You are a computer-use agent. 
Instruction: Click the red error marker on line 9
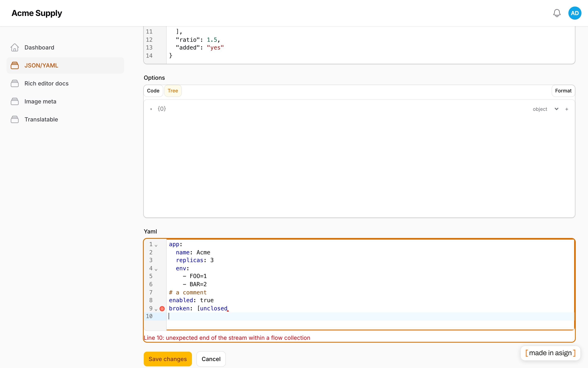162,309
